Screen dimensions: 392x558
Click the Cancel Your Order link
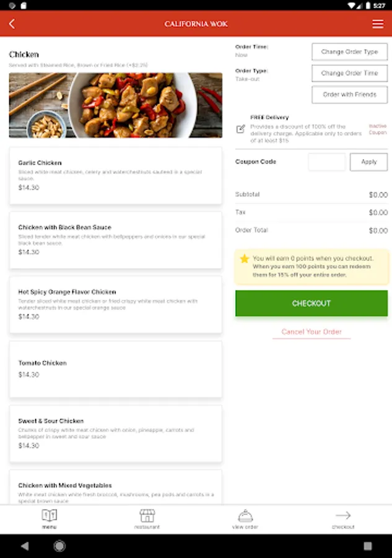(311, 332)
